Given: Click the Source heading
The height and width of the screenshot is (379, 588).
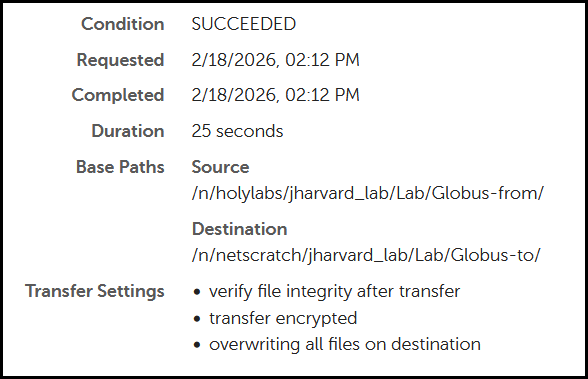Looking at the screenshot, I should coord(220,167).
